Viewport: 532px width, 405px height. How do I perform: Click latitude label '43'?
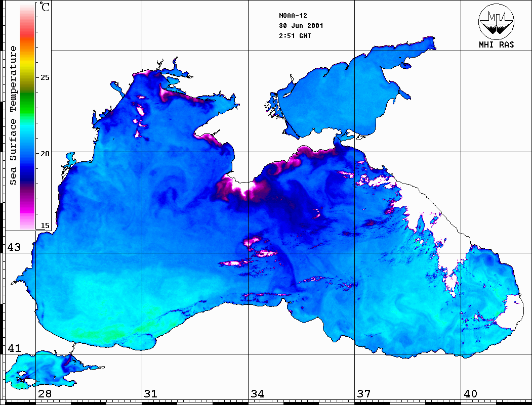pyautogui.click(x=14, y=247)
